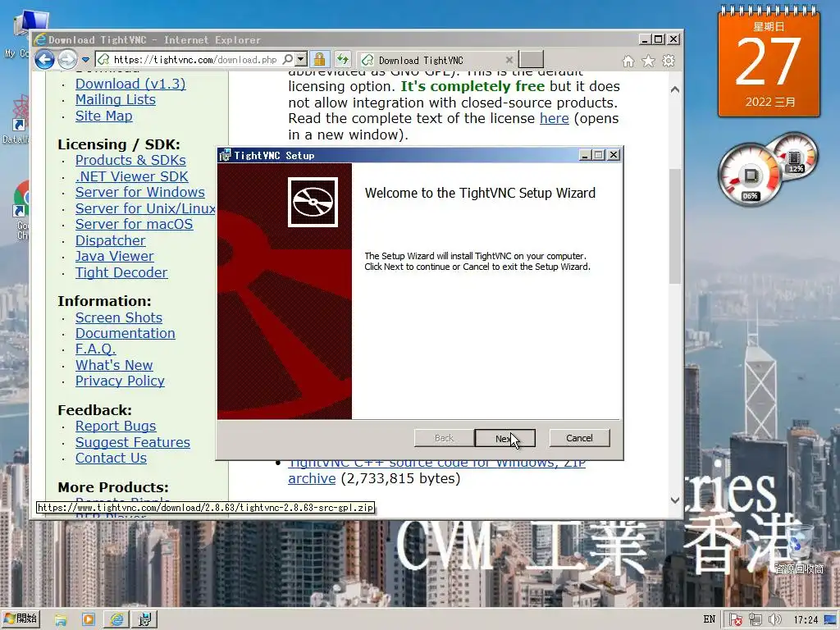The height and width of the screenshot is (630, 840).
Task: Click the page scrollbar down arrow
Action: (x=675, y=500)
